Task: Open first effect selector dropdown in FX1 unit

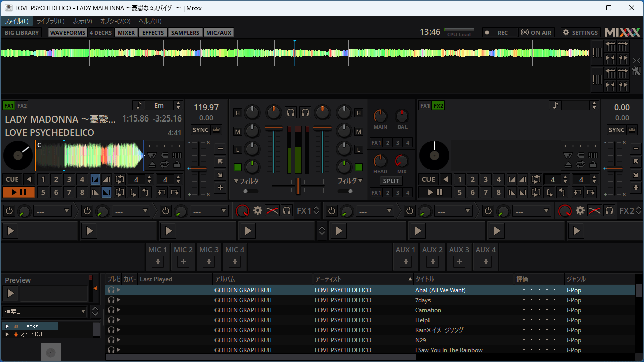Action: pos(53,211)
